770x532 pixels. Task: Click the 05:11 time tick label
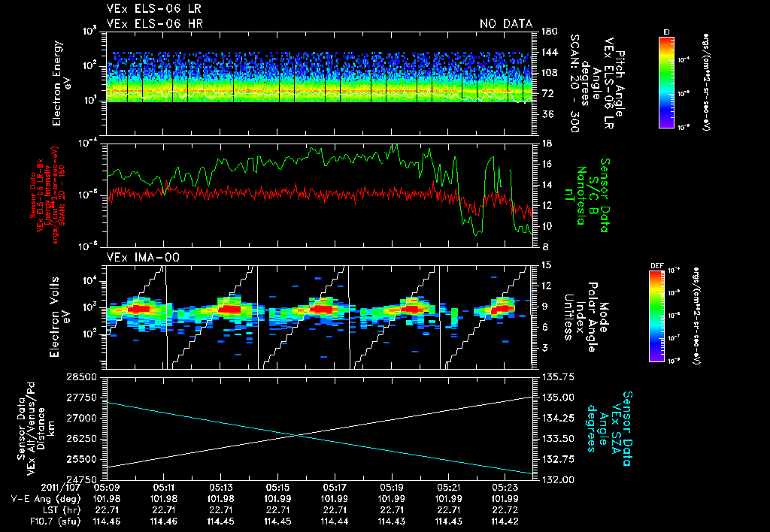pyautogui.click(x=163, y=488)
